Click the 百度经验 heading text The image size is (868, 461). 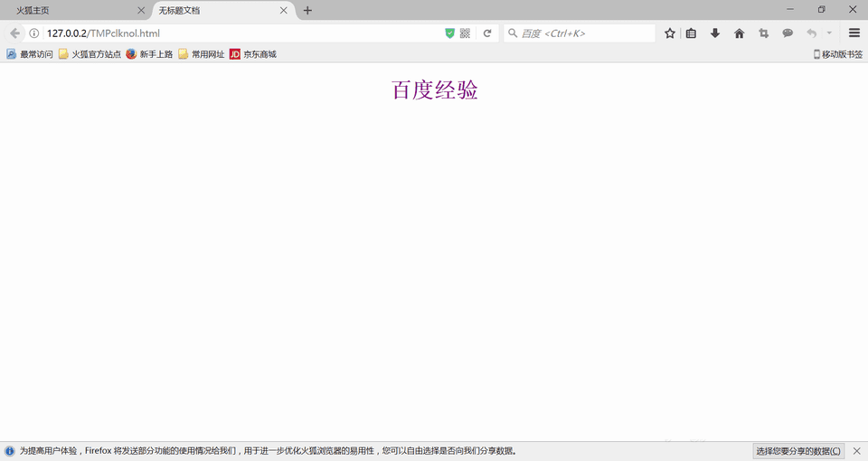point(435,89)
